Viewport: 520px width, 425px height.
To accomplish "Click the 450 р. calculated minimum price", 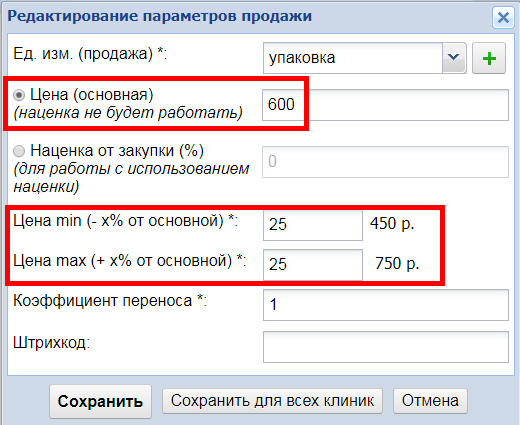I will click(x=392, y=223).
